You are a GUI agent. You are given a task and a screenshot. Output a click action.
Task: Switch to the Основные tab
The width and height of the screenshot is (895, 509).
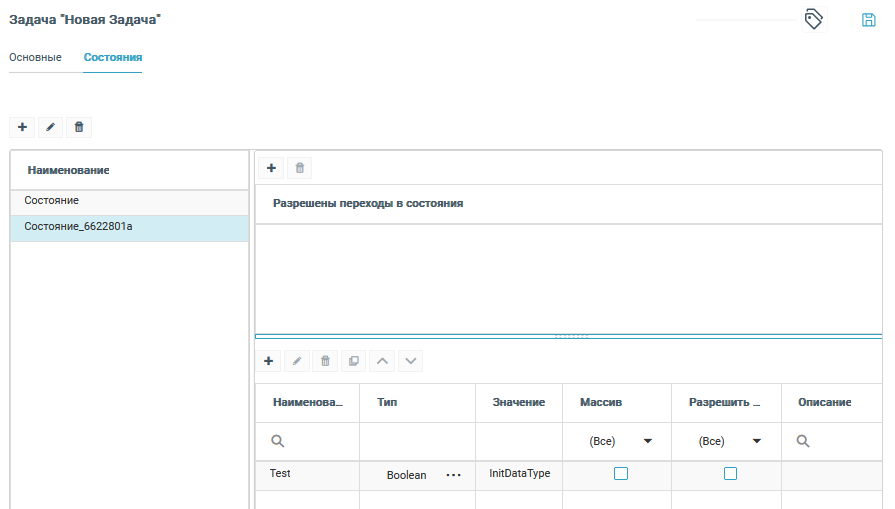pyautogui.click(x=35, y=57)
